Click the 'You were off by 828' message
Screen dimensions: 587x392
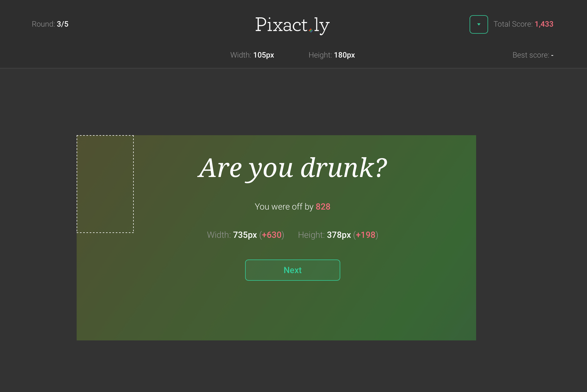tap(292, 207)
